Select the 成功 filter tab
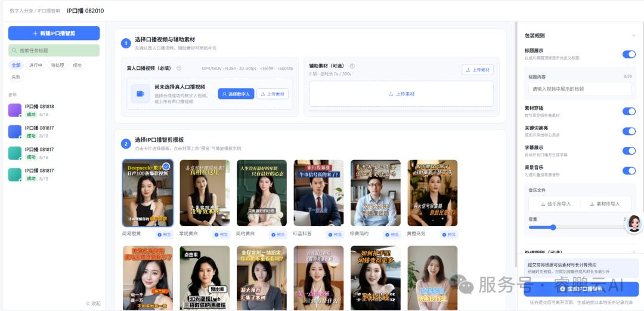 click(x=77, y=65)
